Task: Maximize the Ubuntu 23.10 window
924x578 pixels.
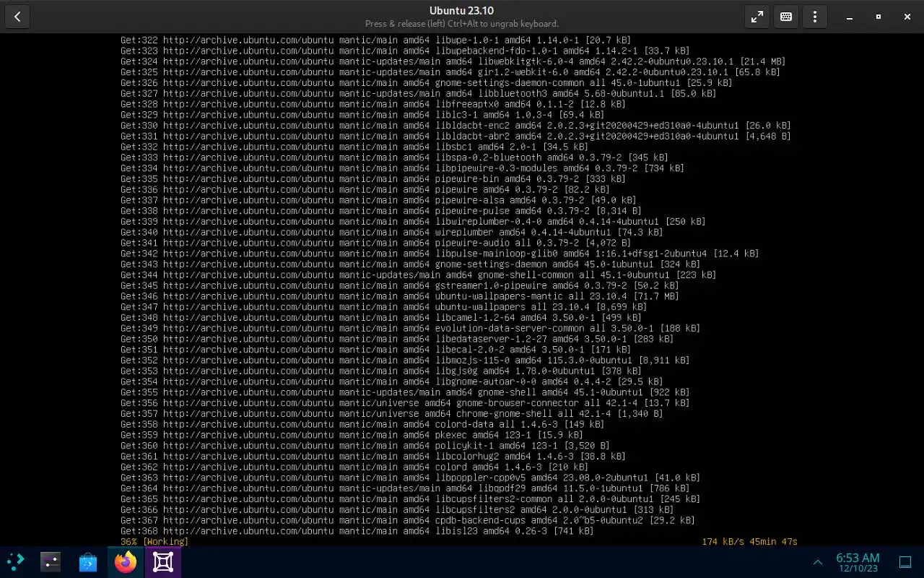Action: (x=879, y=17)
